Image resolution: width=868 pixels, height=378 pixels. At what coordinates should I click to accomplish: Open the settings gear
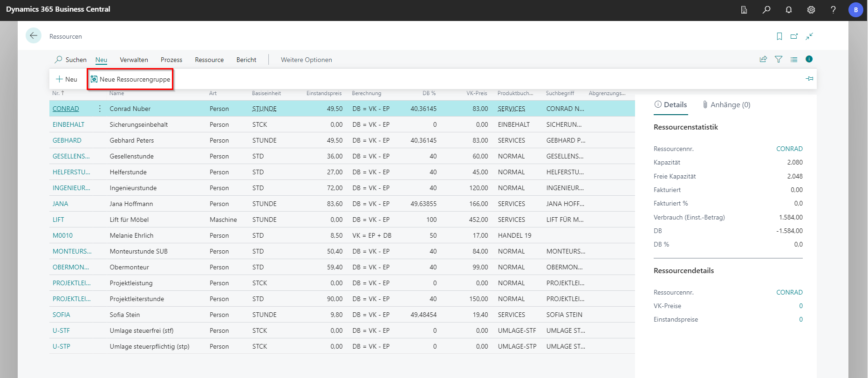[x=811, y=10]
